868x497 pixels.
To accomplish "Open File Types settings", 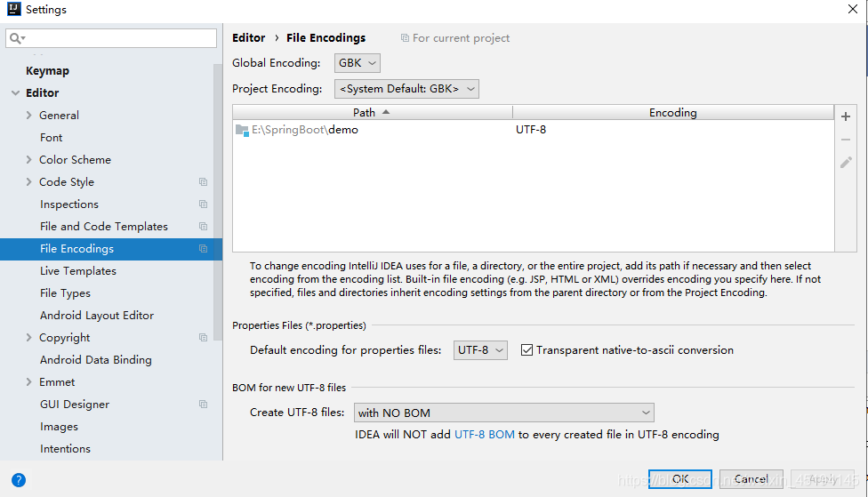I will [x=65, y=293].
